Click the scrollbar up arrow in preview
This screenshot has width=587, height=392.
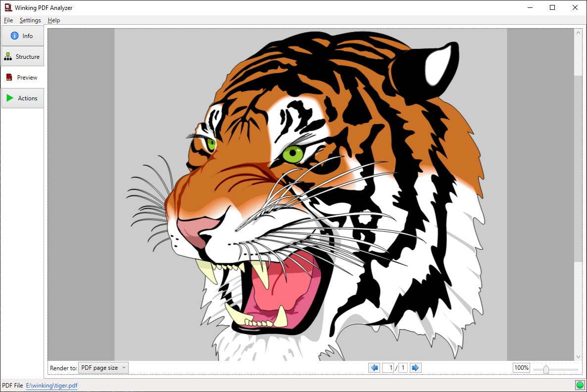pyautogui.click(x=578, y=33)
